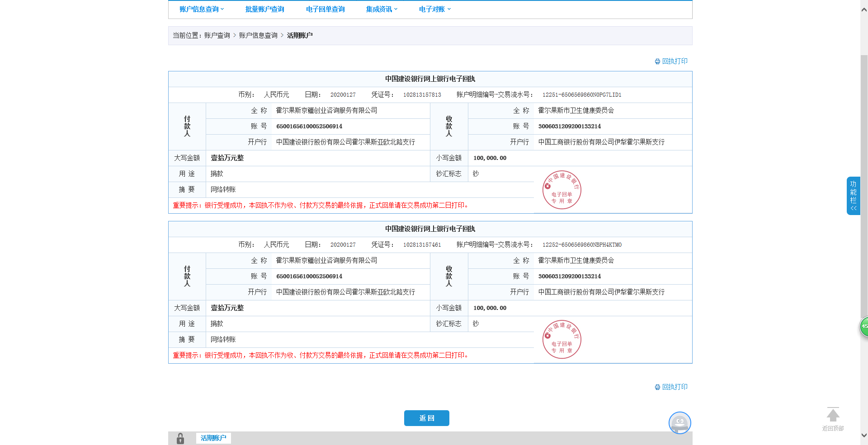Image resolution: width=868 pixels, height=445 pixels.
Task: Select date 20200127 in second receipt
Action: (x=343, y=245)
